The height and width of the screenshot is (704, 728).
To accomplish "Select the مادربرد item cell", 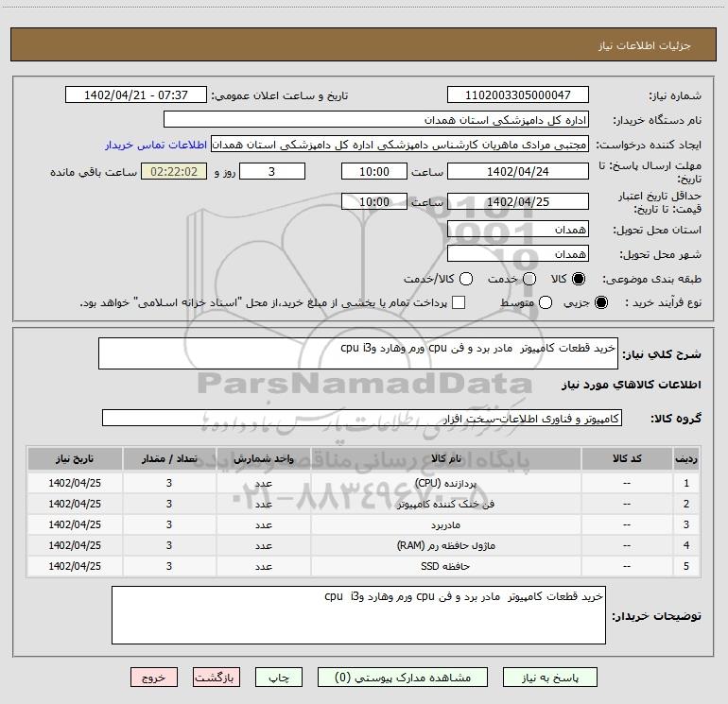I will (x=445, y=524).
